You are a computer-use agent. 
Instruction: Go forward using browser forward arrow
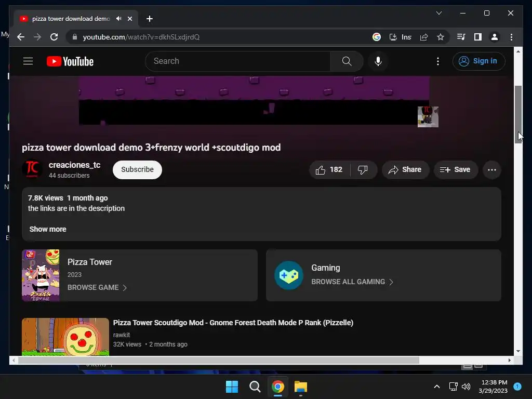click(x=37, y=37)
